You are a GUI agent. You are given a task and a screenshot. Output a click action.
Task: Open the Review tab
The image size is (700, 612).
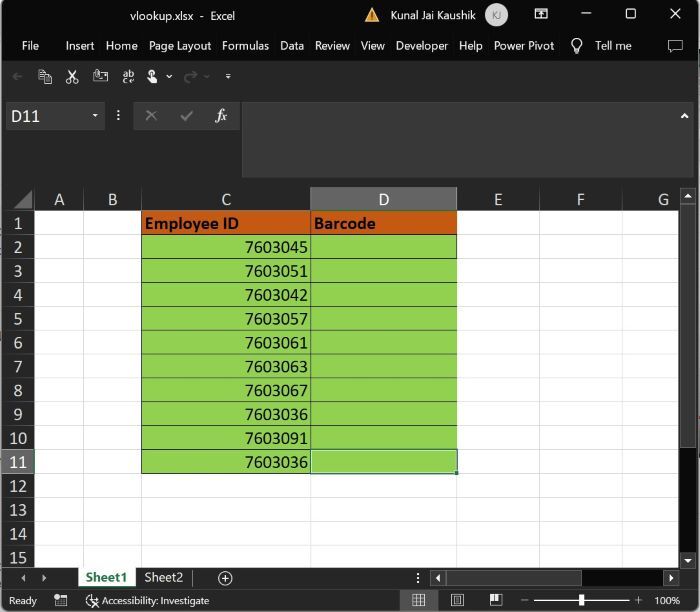tap(333, 46)
